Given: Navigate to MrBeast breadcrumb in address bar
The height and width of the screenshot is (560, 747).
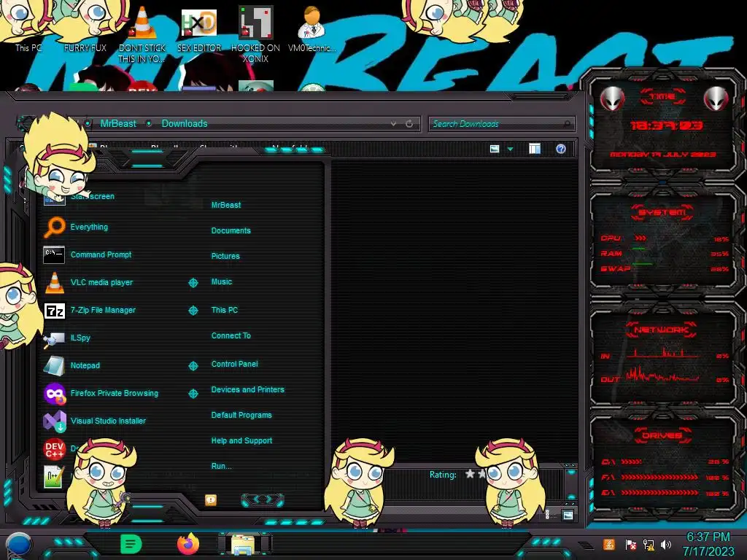Looking at the screenshot, I should [118, 124].
